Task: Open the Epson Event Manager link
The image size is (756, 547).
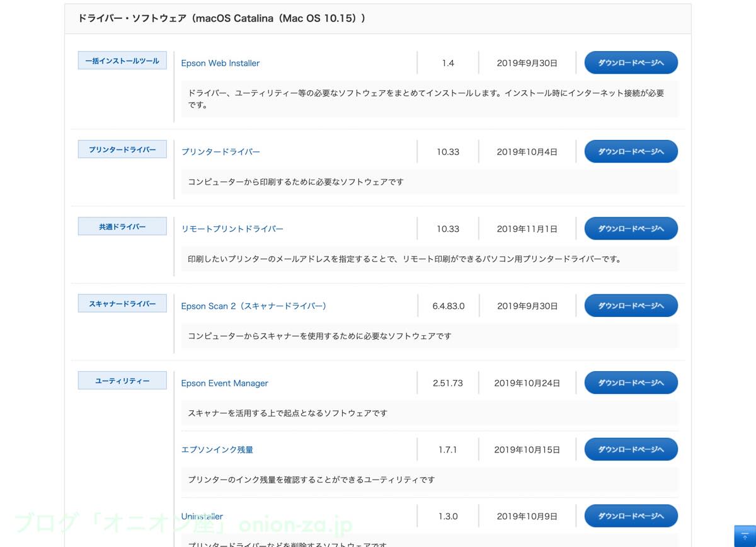Action: (x=224, y=383)
